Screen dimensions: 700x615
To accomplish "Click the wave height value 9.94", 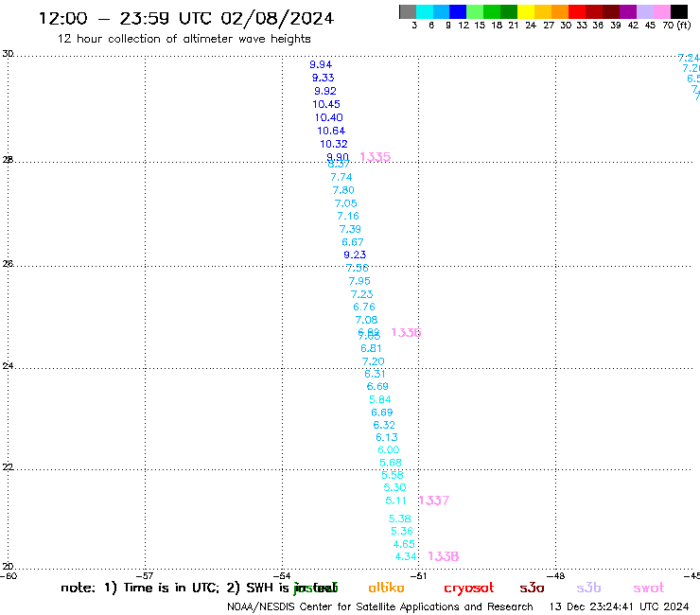I will click(321, 64).
